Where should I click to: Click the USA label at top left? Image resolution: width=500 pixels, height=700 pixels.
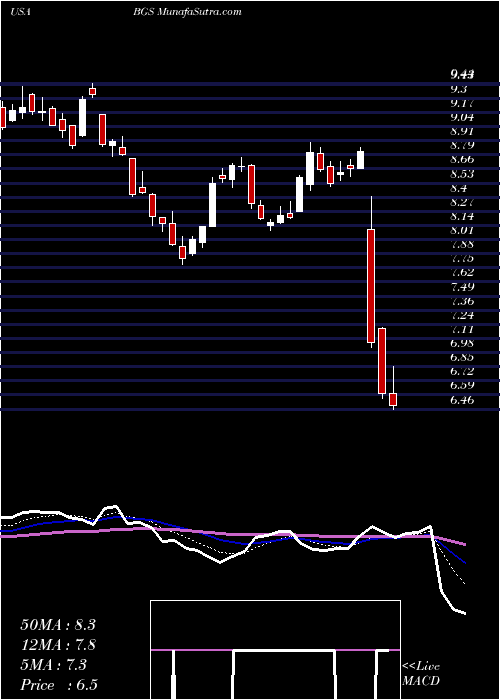(x=21, y=12)
